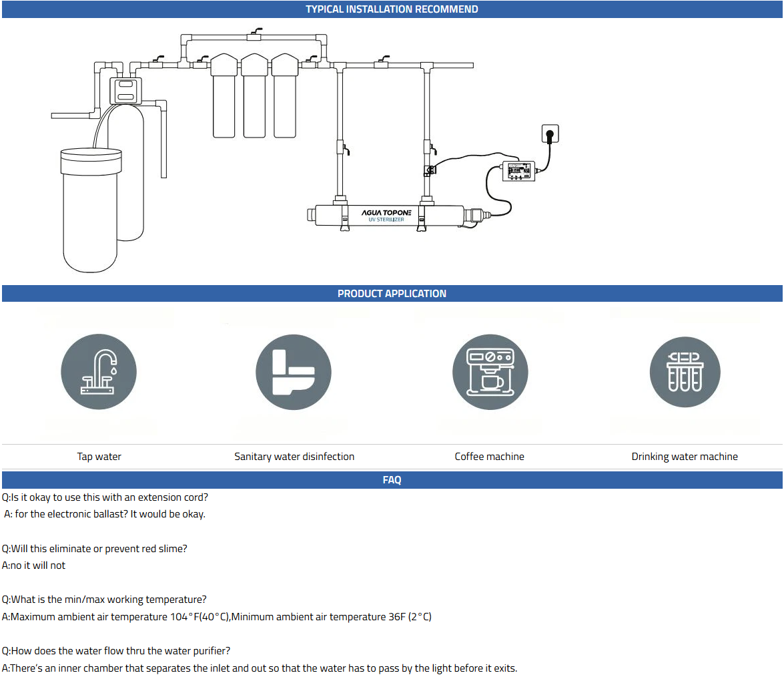Click the Coffee machine caption text
The height and width of the screenshot is (675, 784).
489,457
